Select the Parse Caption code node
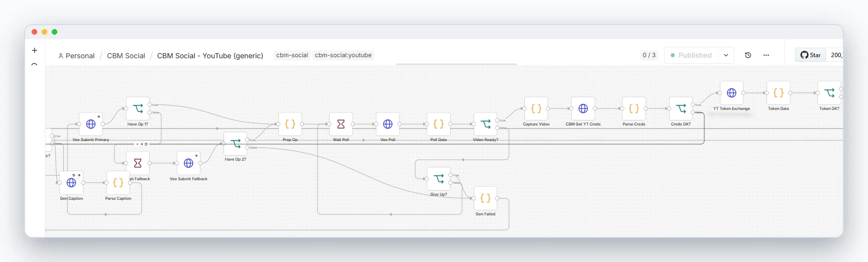Viewport: 868px width, 262px height. 118,183
